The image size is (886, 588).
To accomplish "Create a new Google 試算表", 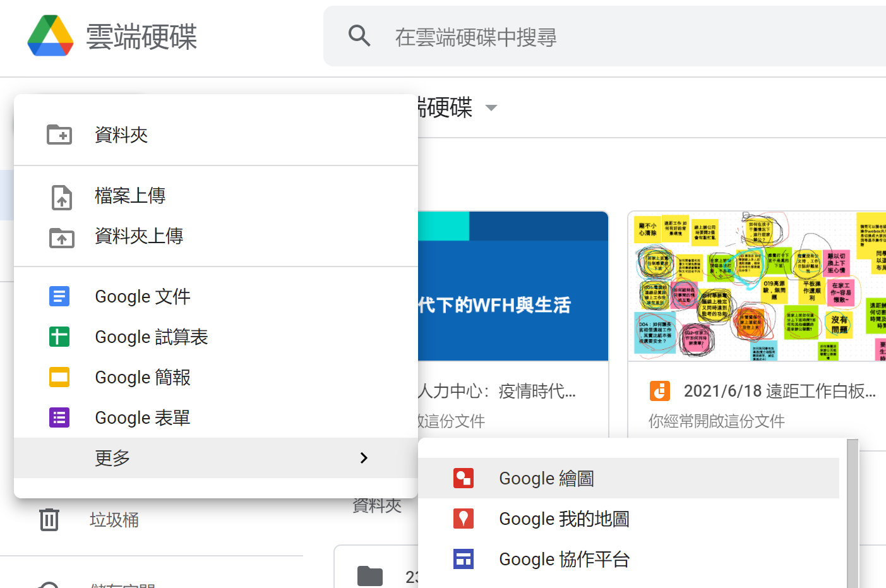I will pos(216,337).
